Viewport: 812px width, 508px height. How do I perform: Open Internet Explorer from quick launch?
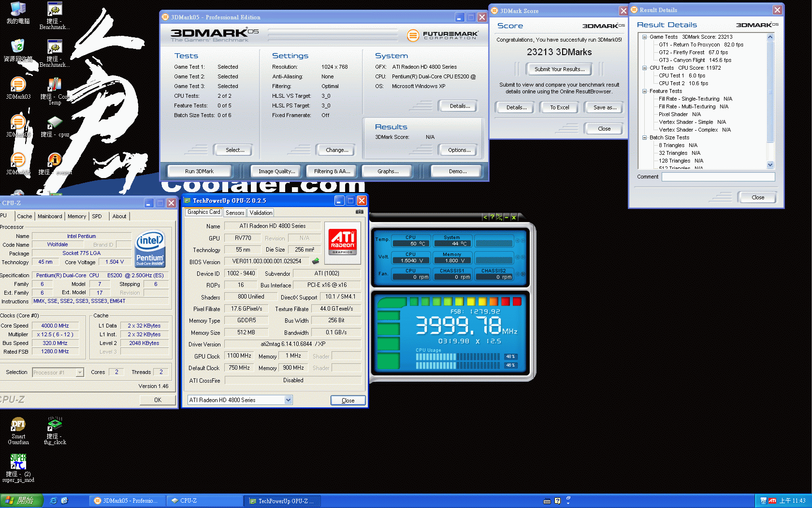(x=53, y=501)
